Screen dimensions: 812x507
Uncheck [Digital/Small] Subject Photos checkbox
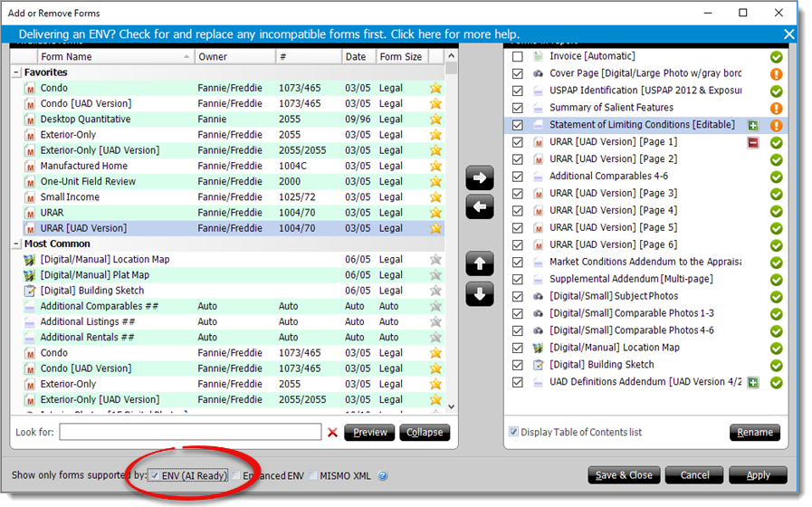(x=517, y=296)
